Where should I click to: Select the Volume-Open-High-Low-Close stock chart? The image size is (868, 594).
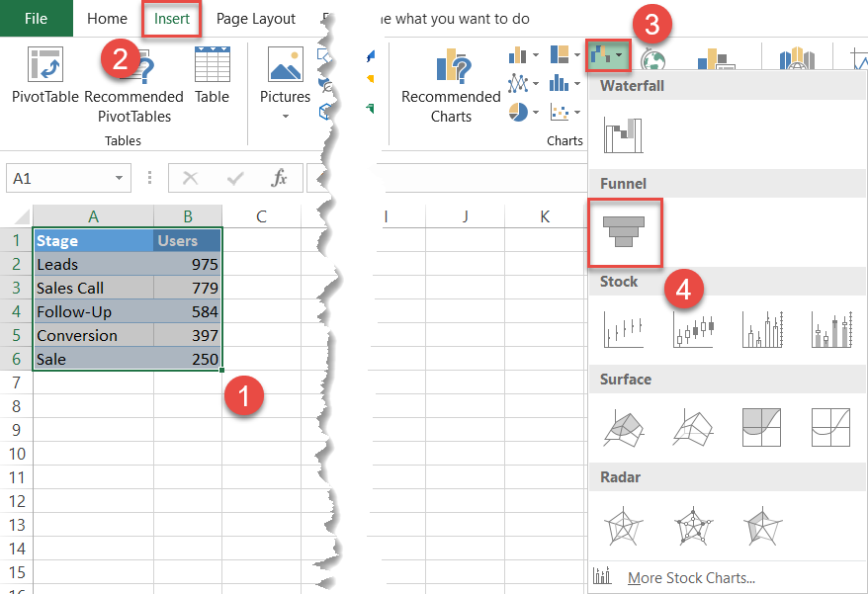831,330
